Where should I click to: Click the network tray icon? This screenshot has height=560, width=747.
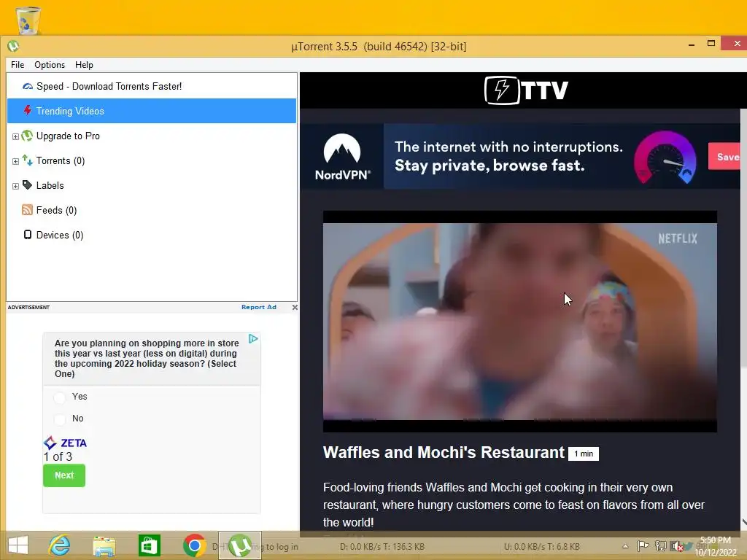tap(660, 545)
